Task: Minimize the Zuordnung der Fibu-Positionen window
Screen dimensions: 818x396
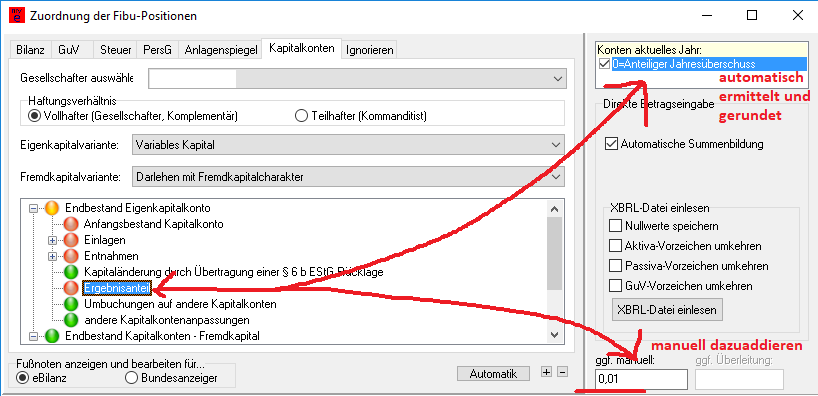Action: pos(706,16)
